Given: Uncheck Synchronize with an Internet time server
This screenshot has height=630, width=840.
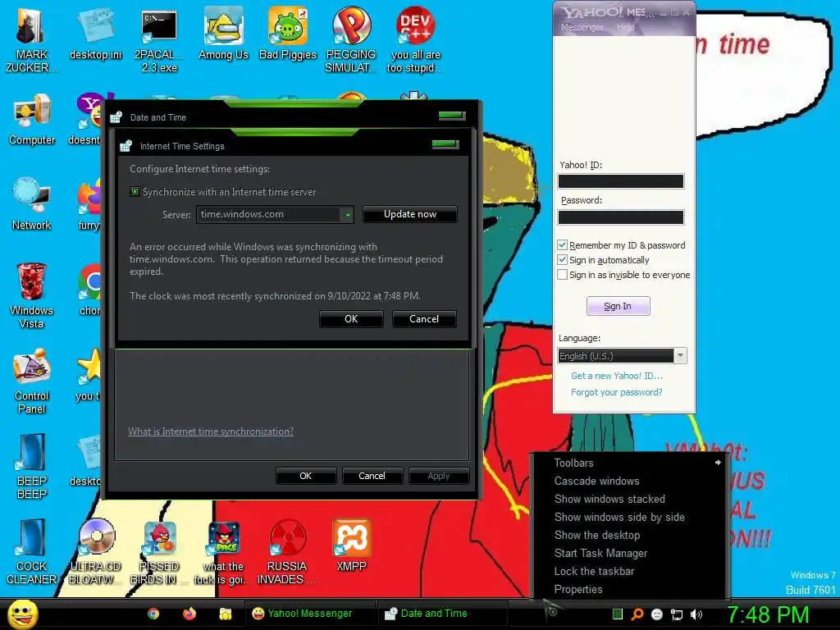Looking at the screenshot, I should 135,192.
